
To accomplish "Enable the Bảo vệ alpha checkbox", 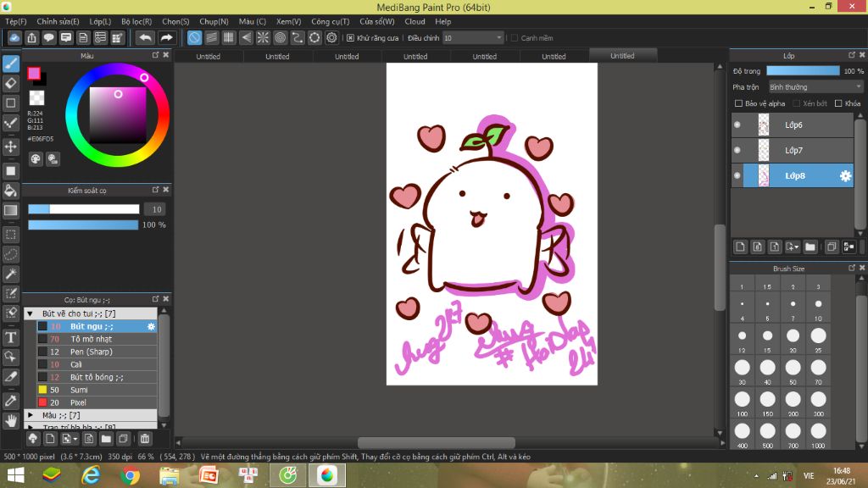I will tap(738, 103).
